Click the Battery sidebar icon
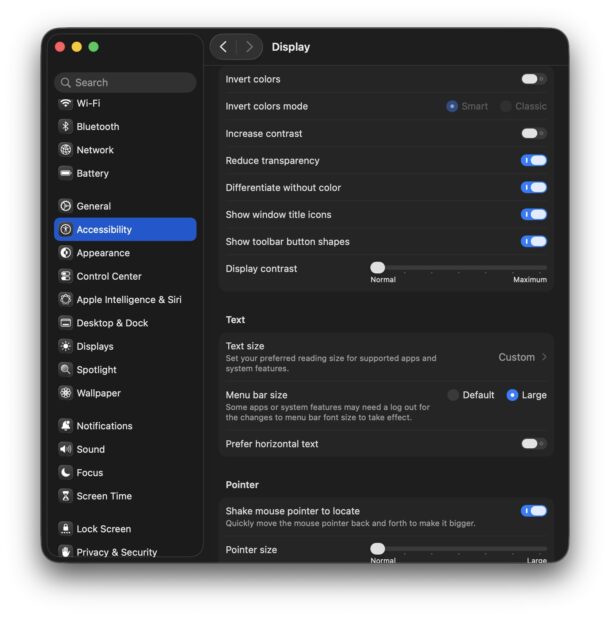Image resolution: width=610 pixels, height=617 pixels. 66,173
